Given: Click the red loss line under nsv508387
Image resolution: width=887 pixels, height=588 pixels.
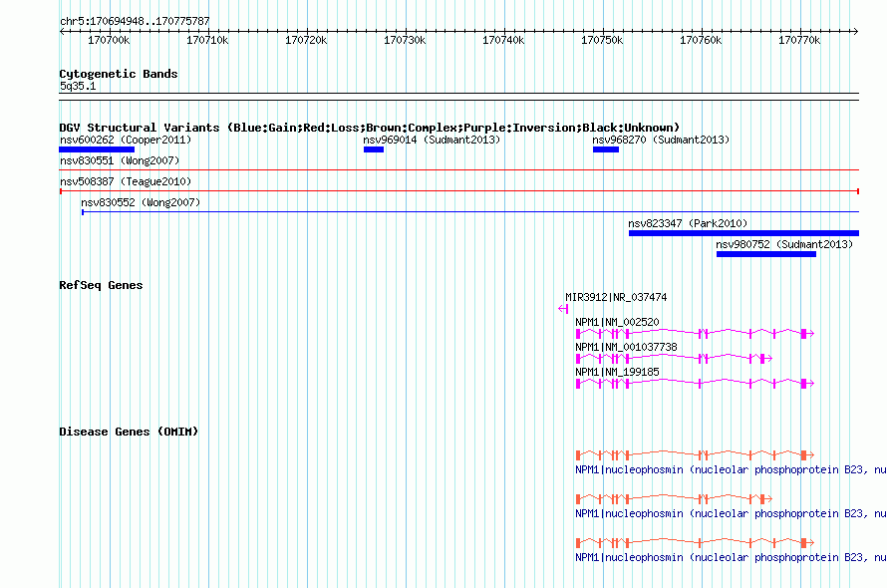Looking at the screenshot, I should 459,191.
